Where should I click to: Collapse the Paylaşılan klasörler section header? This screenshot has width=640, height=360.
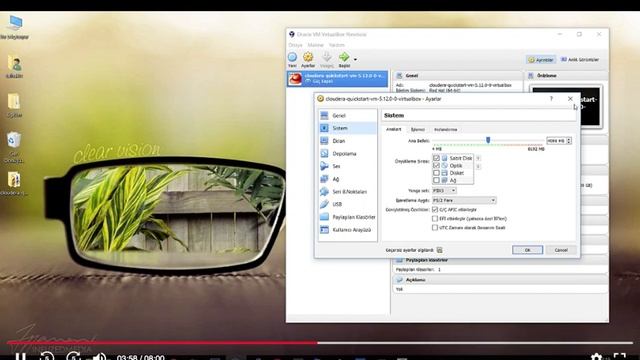[500, 260]
